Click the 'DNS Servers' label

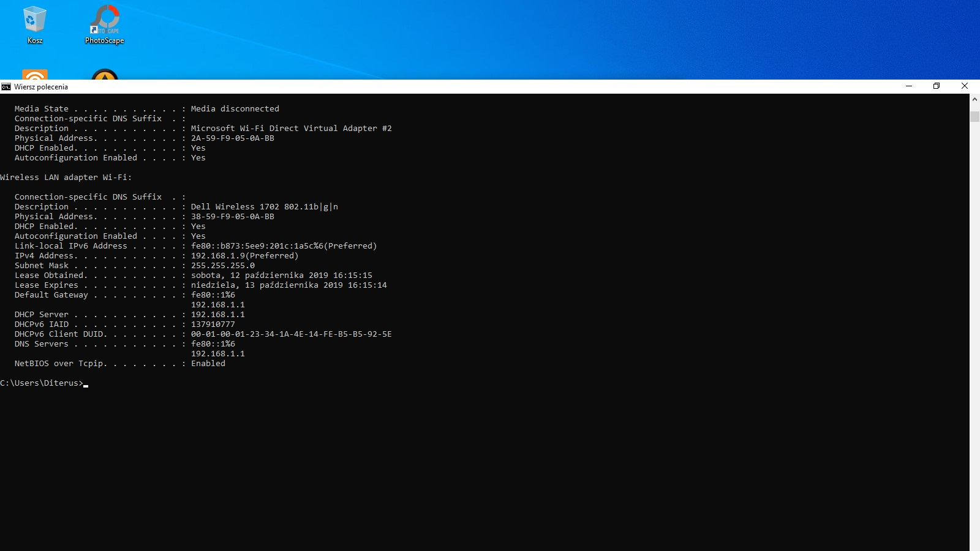click(x=42, y=344)
